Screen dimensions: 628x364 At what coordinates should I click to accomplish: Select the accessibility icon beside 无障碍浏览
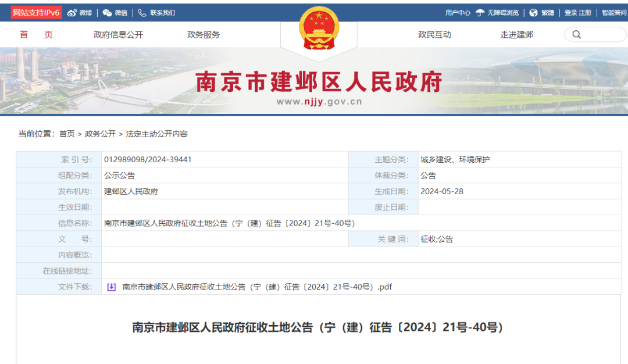[x=479, y=12]
